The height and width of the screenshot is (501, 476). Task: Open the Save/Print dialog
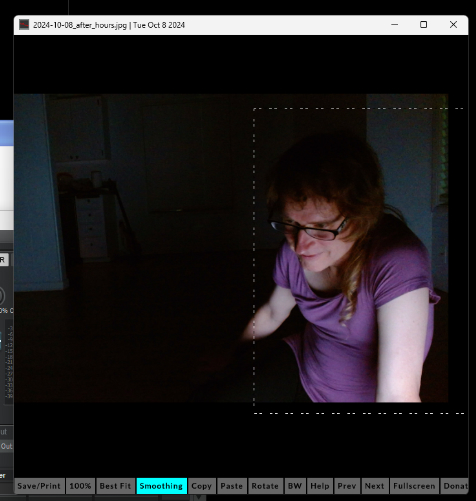pos(39,486)
